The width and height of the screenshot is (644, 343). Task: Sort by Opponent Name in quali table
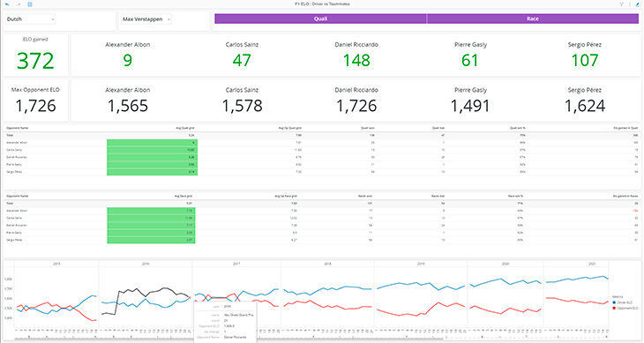click(18, 128)
